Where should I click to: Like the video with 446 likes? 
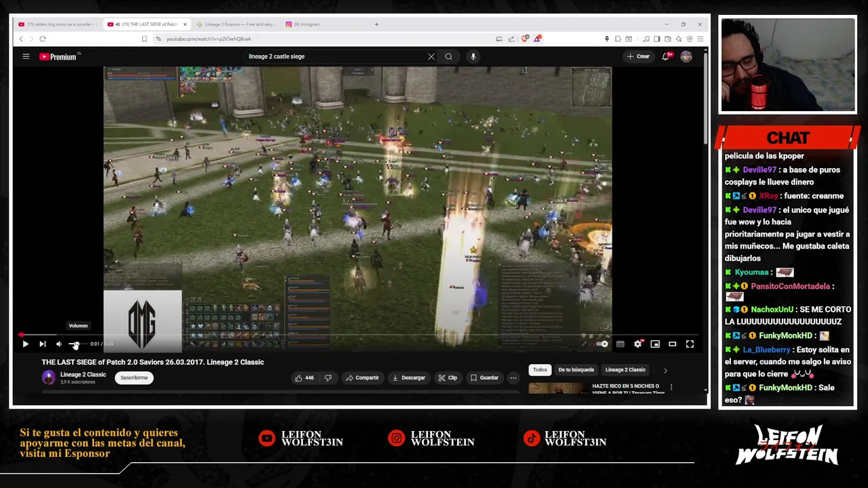pyautogui.click(x=304, y=378)
